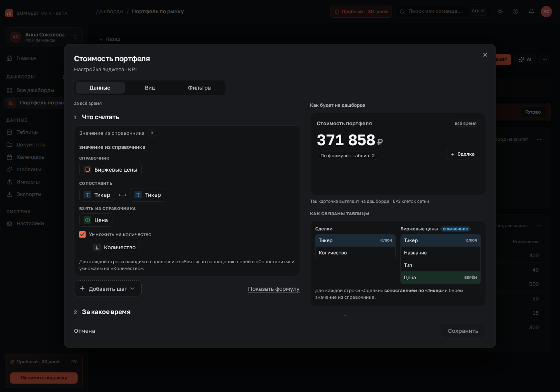The height and width of the screenshot is (392, 560).
Task: Open the Цена field chip
Action: (96, 220)
